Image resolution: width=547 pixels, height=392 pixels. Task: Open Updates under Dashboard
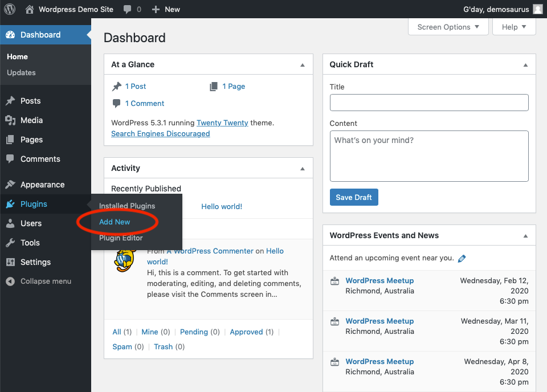21,72
